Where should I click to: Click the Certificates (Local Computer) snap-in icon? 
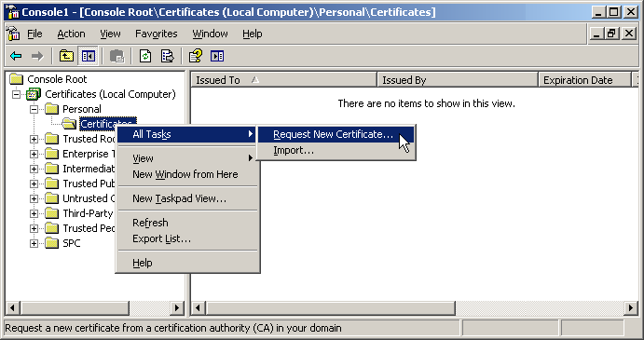(34, 94)
